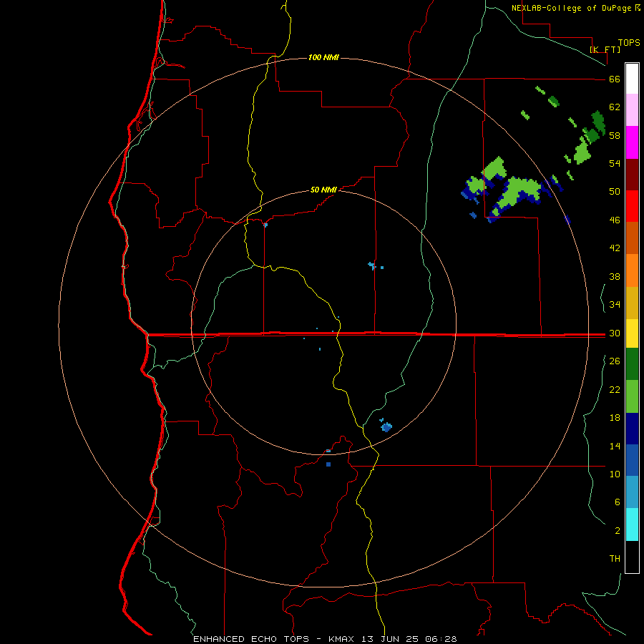Click the legend value 42
The width and height of the screenshot is (644, 644).
tap(615, 248)
